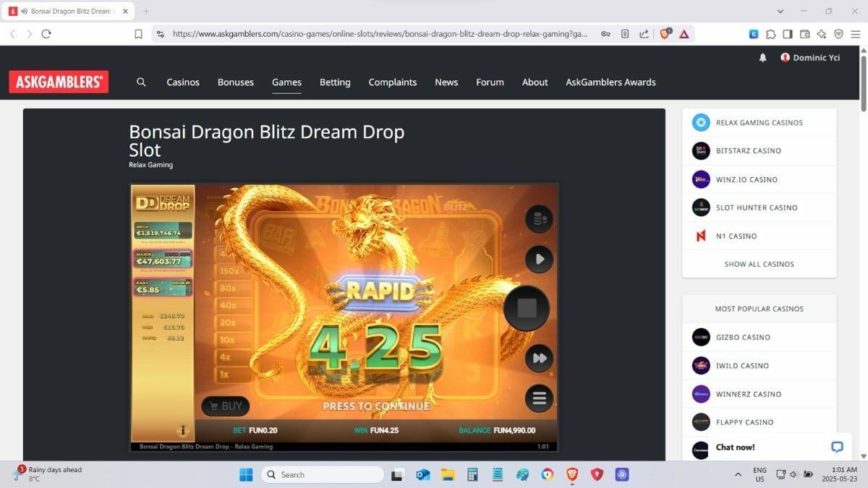Screen dimensions: 868x488
Task: Open the Leo AI sparkle icon
Action: [822, 34]
